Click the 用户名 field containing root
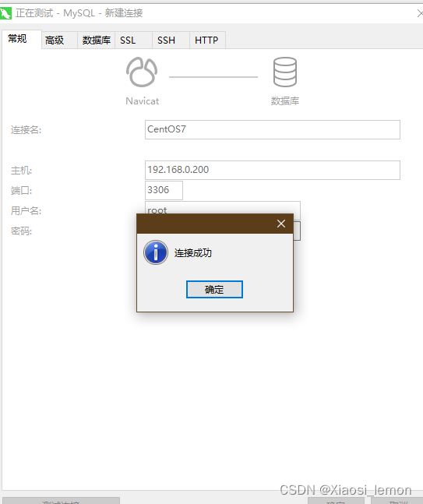The width and height of the screenshot is (423, 504). click(223, 208)
